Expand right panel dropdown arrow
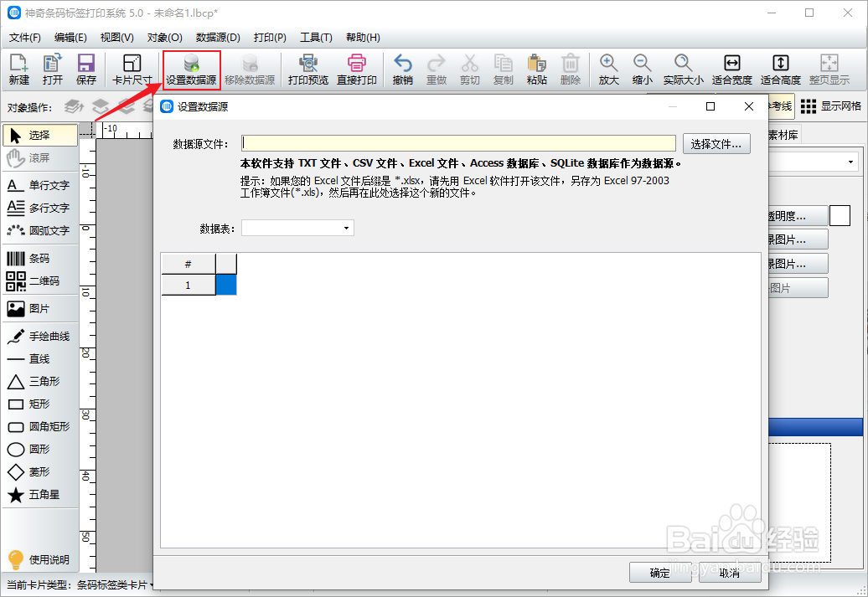Image resolution: width=868 pixels, height=597 pixels. click(x=850, y=162)
